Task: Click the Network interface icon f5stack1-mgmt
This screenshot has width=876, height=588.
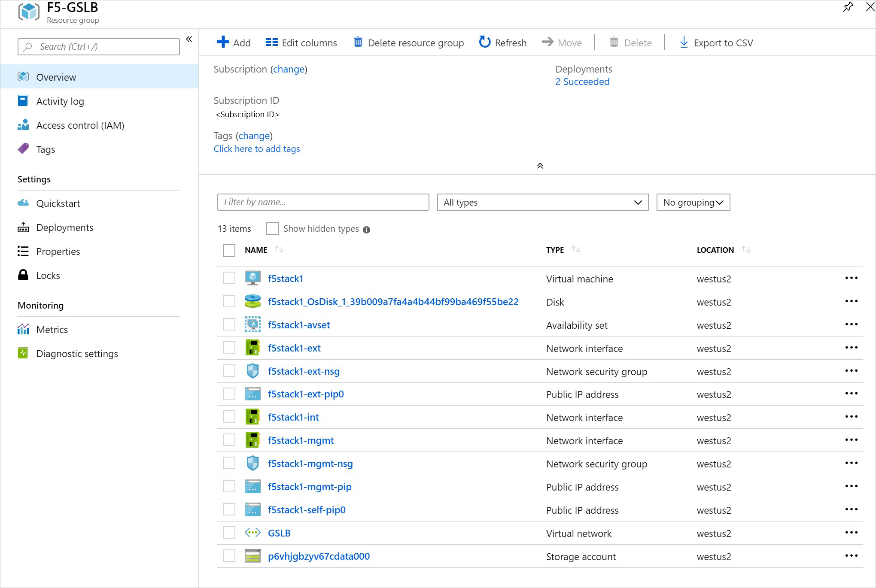Action: [253, 439]
